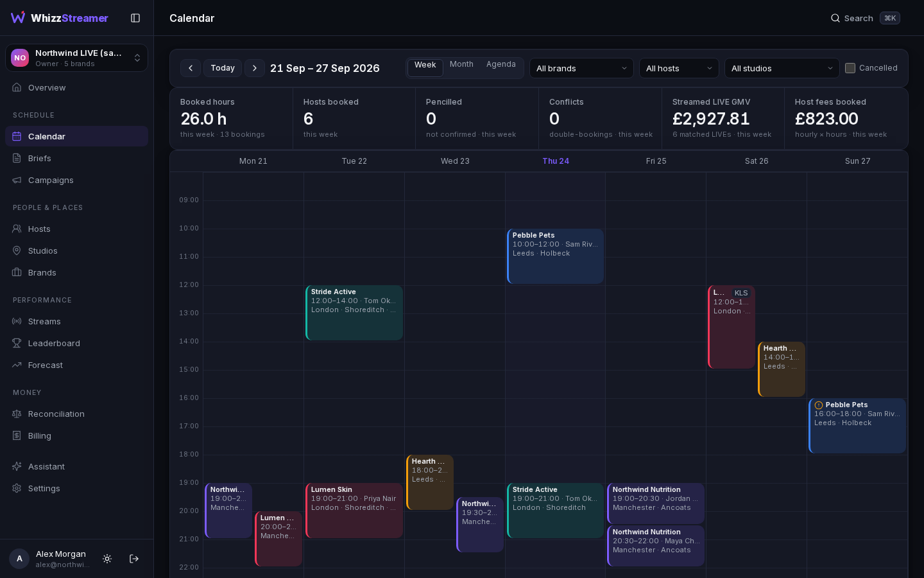Click the Studios map pin icon
Image resolution: width=924 pixels, height=578 pixels.
pyautogui.click(x=17, y=250)
